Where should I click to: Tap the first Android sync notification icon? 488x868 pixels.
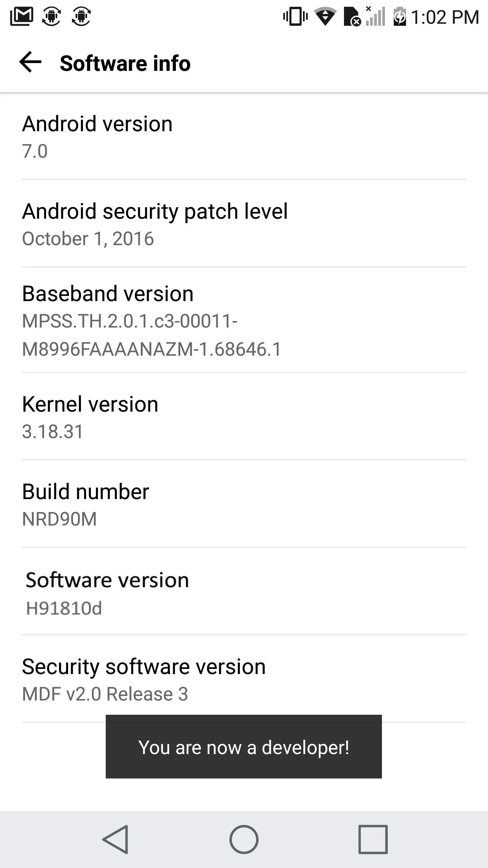[51, 16]
